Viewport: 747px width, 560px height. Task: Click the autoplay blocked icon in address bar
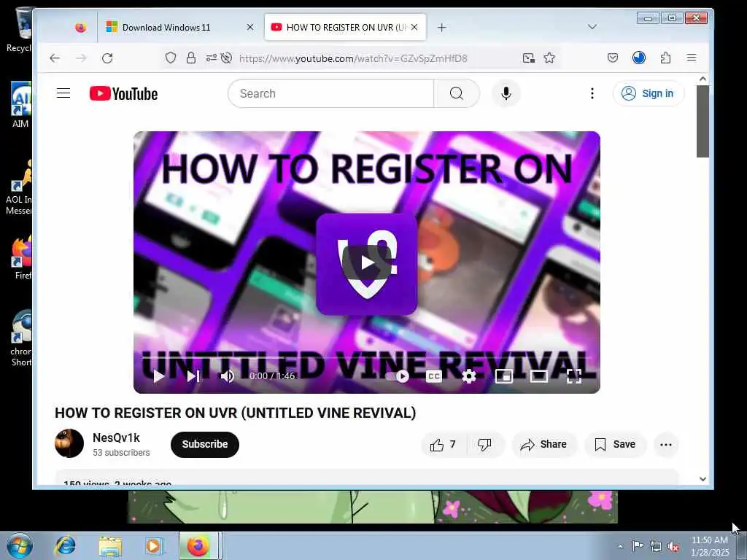click(227, 58)
